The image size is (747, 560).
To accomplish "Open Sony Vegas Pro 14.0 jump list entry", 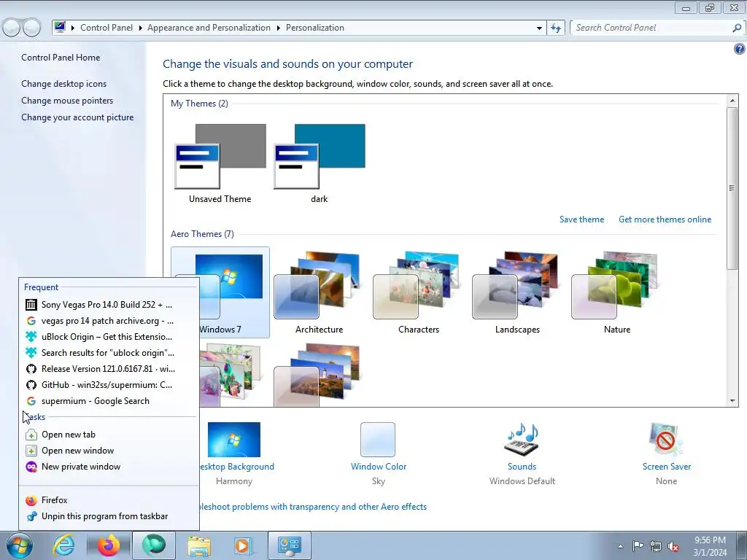I will point(109,305).
